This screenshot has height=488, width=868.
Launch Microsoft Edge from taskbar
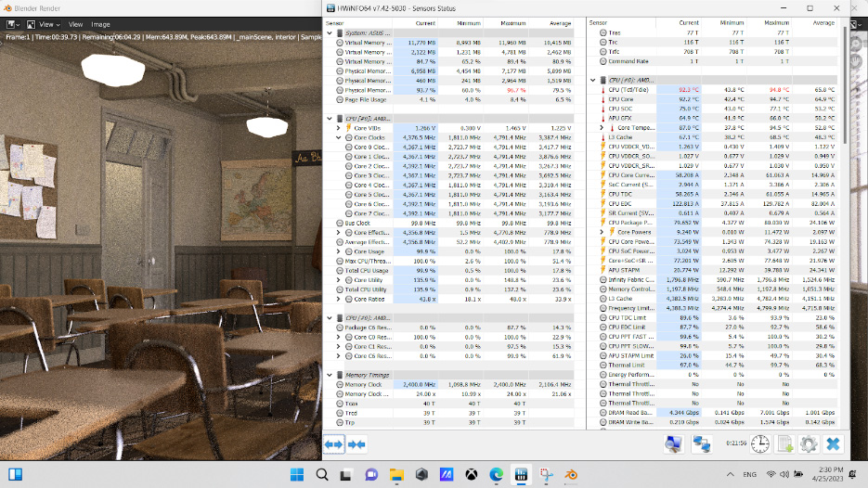coord(496,475)
